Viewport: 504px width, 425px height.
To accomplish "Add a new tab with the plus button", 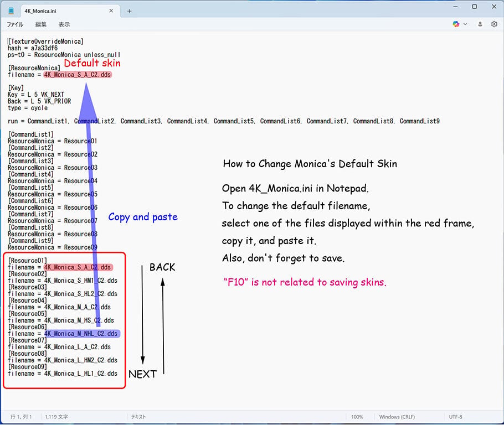I will click(x=129, y=11).
